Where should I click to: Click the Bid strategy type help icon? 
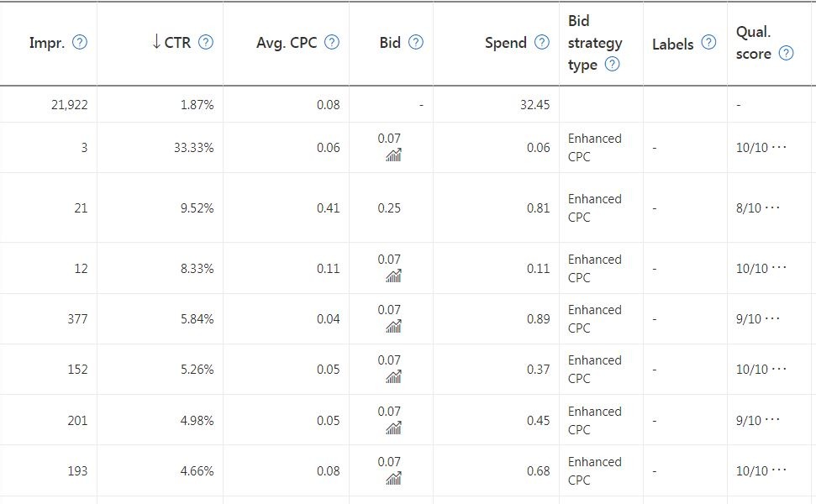(x=613, y=65)
